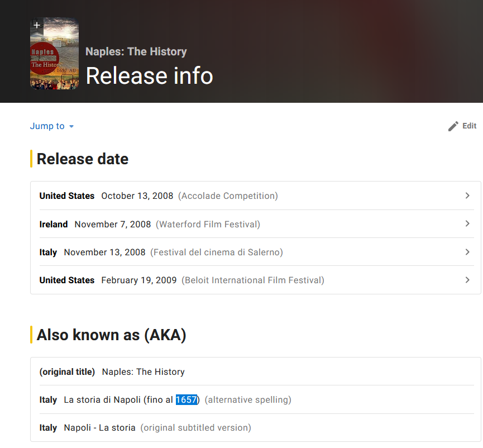Click the Italy label beside La storia di Napoli
The image size is (483, 448).
(x=48, y=400)
